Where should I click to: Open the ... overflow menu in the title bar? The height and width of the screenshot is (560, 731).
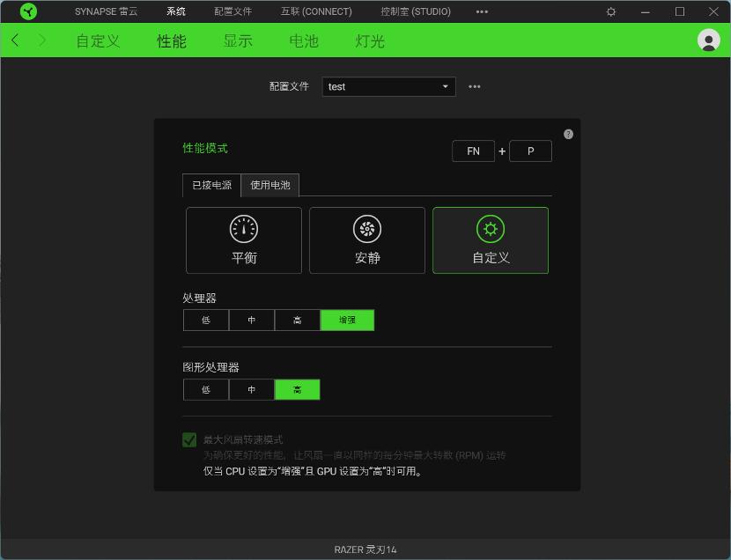pos(483,11)
